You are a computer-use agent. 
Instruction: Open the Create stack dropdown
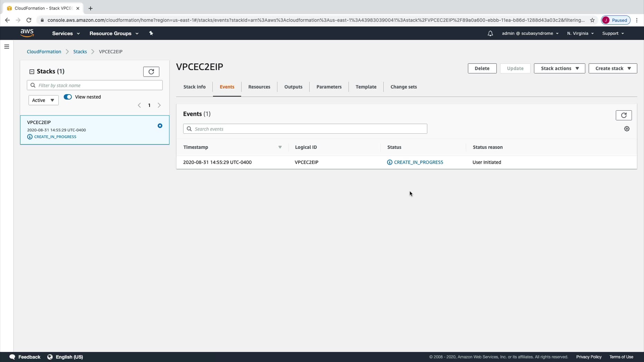click(613, 68)
